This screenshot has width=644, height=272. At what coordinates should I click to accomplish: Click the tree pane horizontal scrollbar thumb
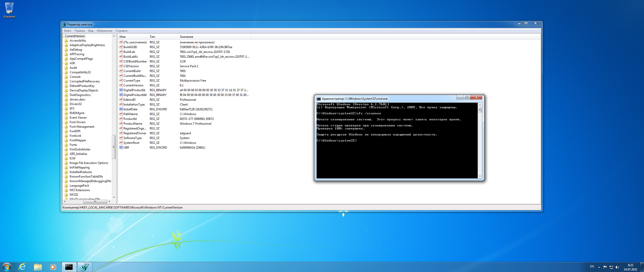pos(95,201)
